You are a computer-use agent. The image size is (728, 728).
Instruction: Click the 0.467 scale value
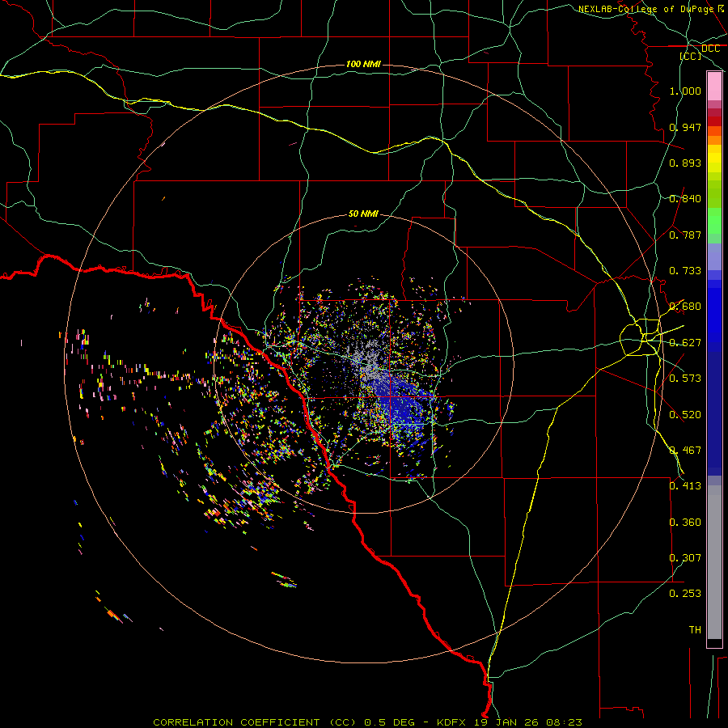[x=685, y=451]
